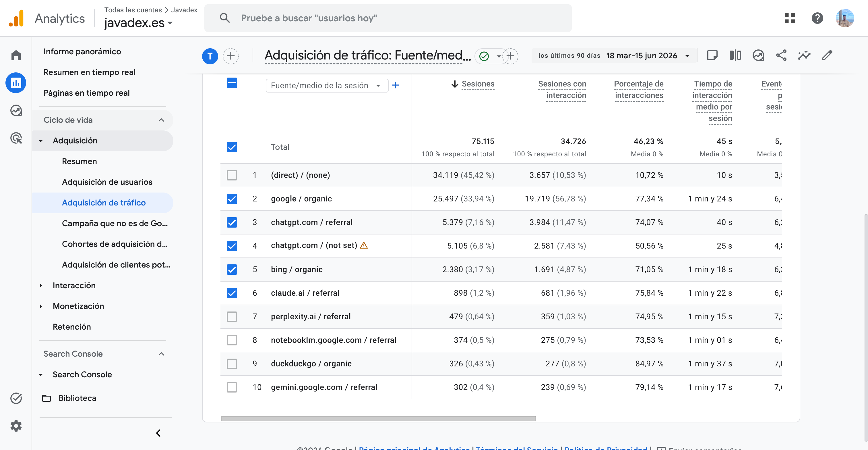Check the (direct) / (none) row checkbox
The height and width of the screenshot is (450, 868).
pos(232,175)
